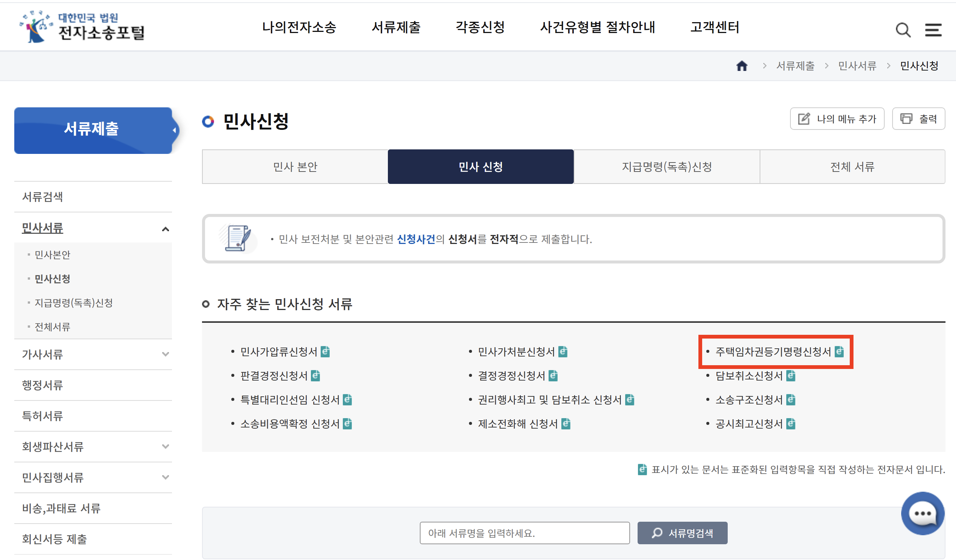Click e-document icon next to 민사가압류신청서
Screen dimensions: 956x560
[x=325, y=351]
